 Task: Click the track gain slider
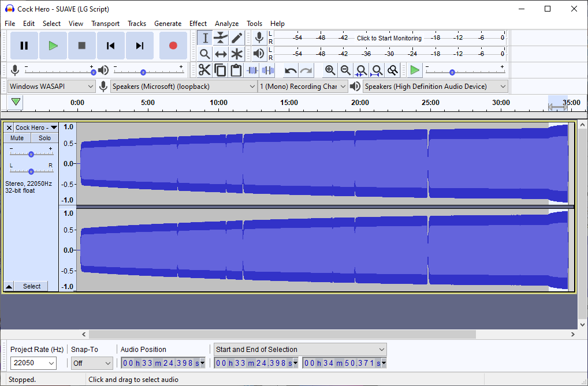coord(31,154)
